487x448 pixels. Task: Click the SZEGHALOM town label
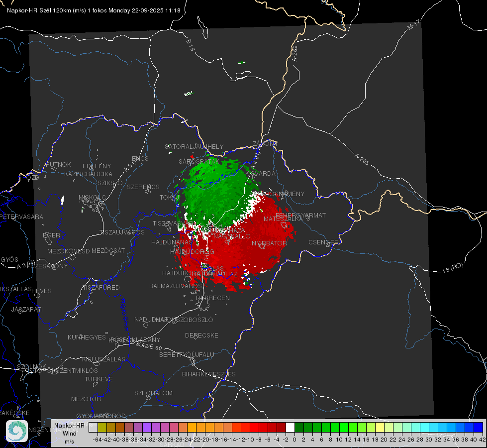pyautogui.click(x=153, y=393)
